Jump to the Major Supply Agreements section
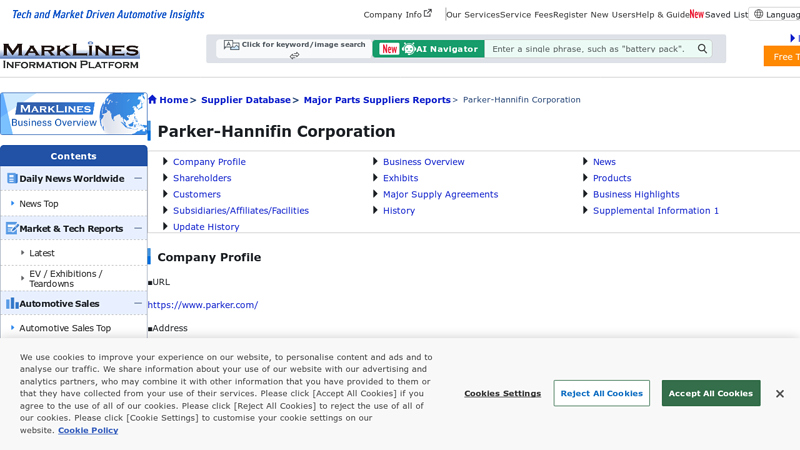 (440, 195)
